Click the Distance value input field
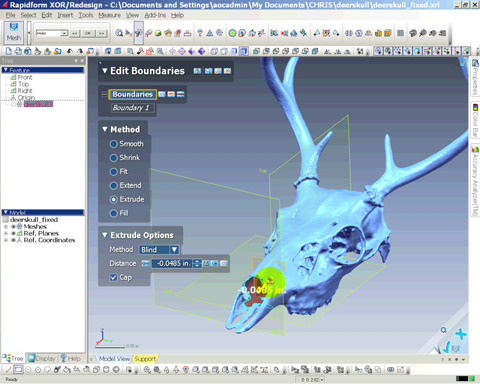Viewport: 480px width, 384px height. click(x=173, y=263)
